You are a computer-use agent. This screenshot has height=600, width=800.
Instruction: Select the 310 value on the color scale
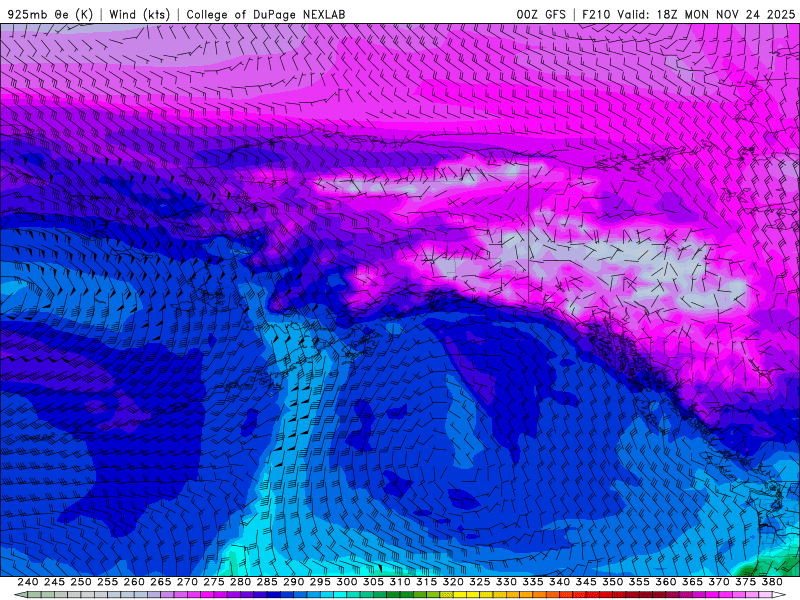400,582
